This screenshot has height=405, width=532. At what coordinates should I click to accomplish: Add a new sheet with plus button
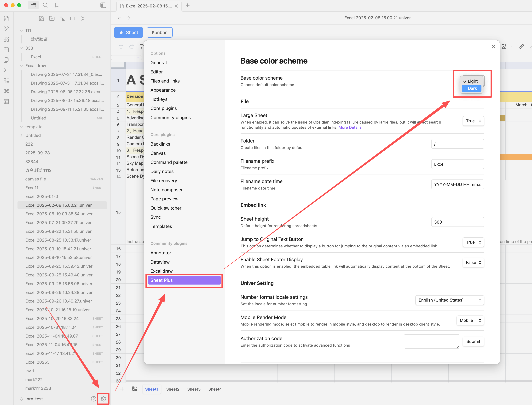coord(122,389)
